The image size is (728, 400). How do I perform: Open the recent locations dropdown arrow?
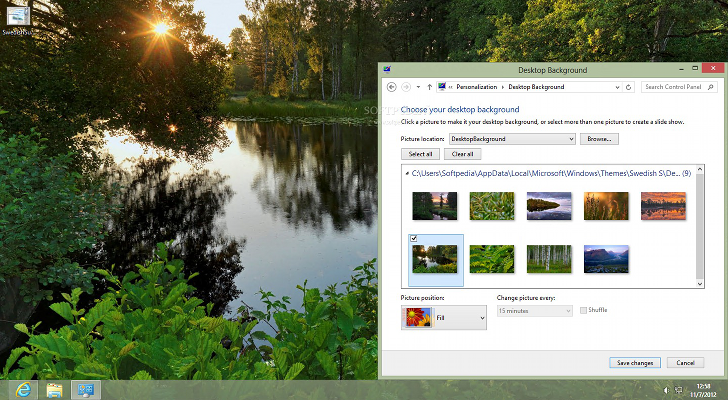[418, 87]
